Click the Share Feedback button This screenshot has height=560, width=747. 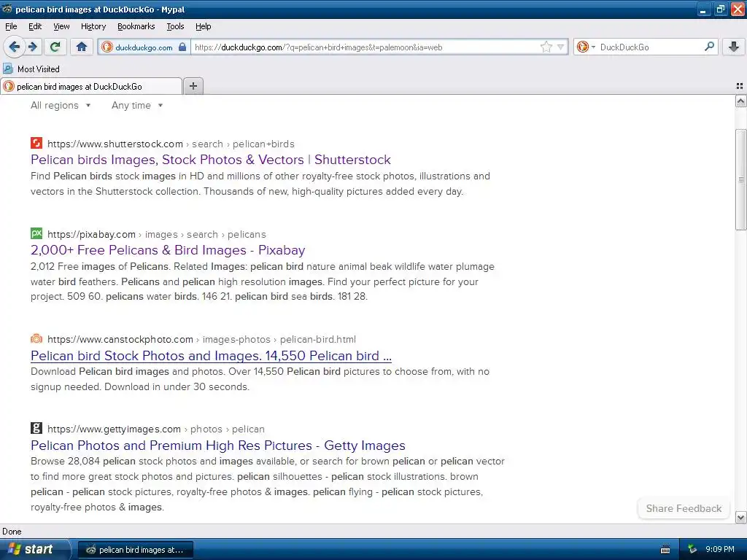684,508
